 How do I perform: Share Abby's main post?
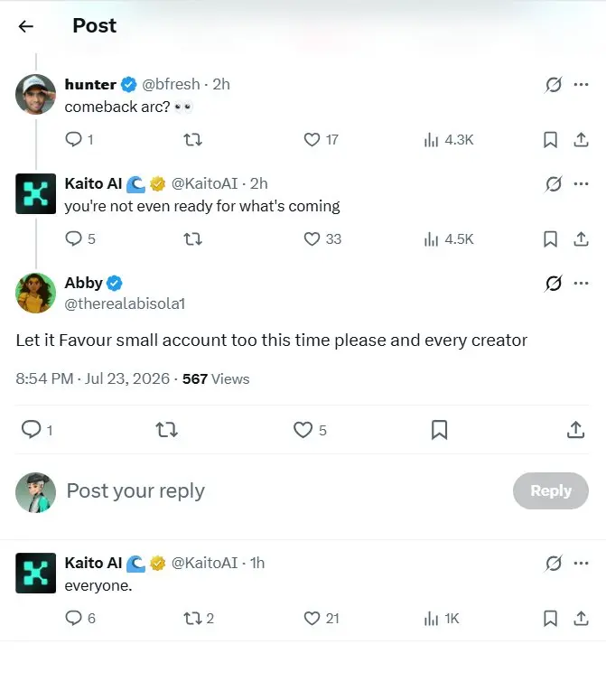[x=575, y=430]
